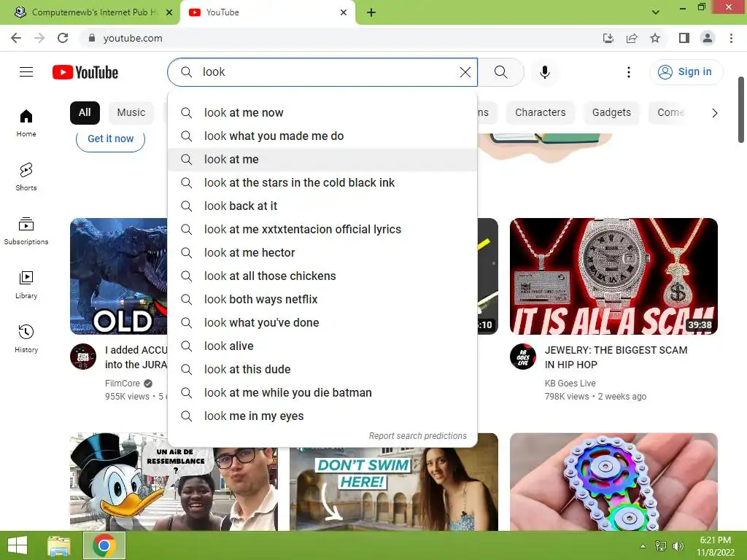Bookmark this page with the star
The image size is (747, 560).
tap(655, 38)
